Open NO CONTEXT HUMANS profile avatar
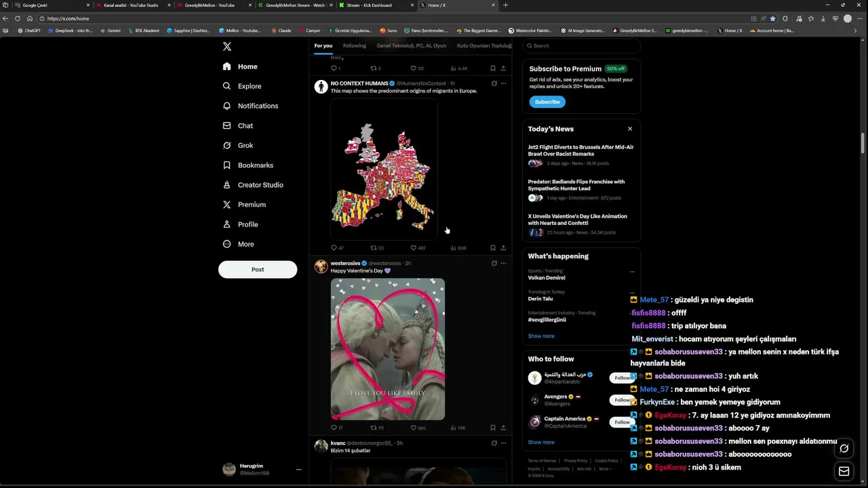868x488 pixels. pyautogui.click(x=321, y=87)
